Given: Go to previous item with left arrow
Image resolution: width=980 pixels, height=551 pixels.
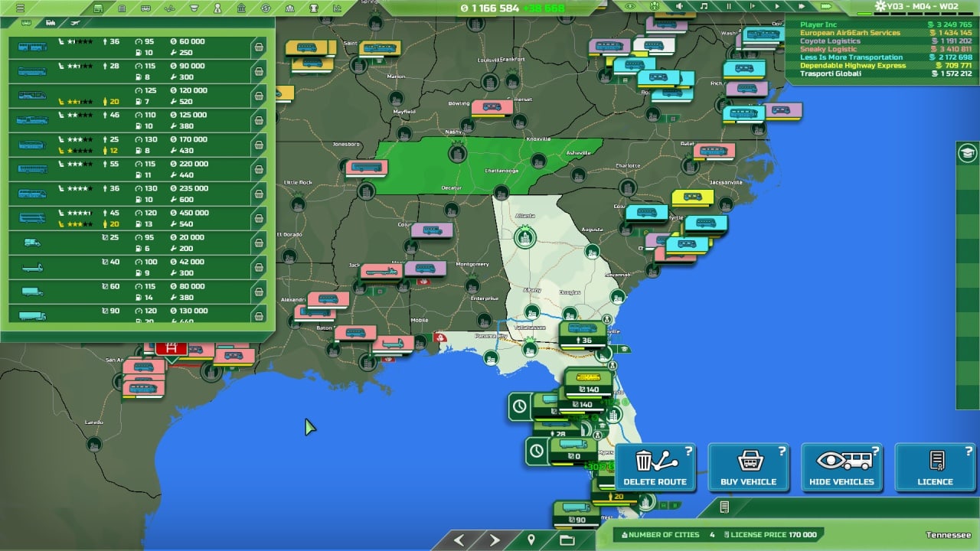Looking at the screenshot, I should coord(459,540).
